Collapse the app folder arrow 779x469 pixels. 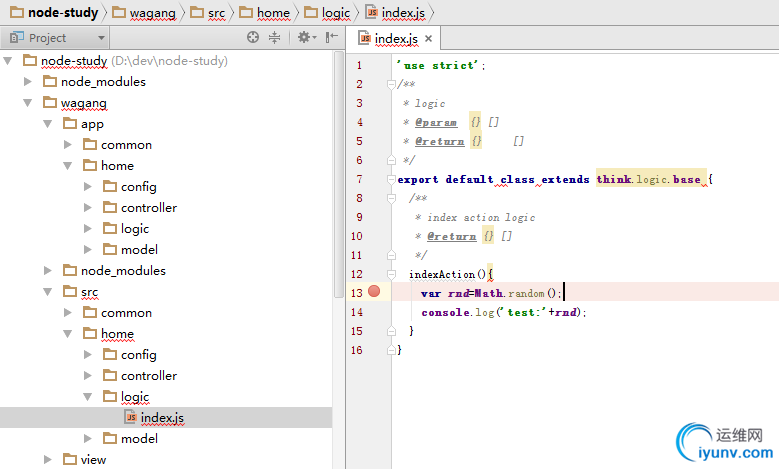point(48,124)
